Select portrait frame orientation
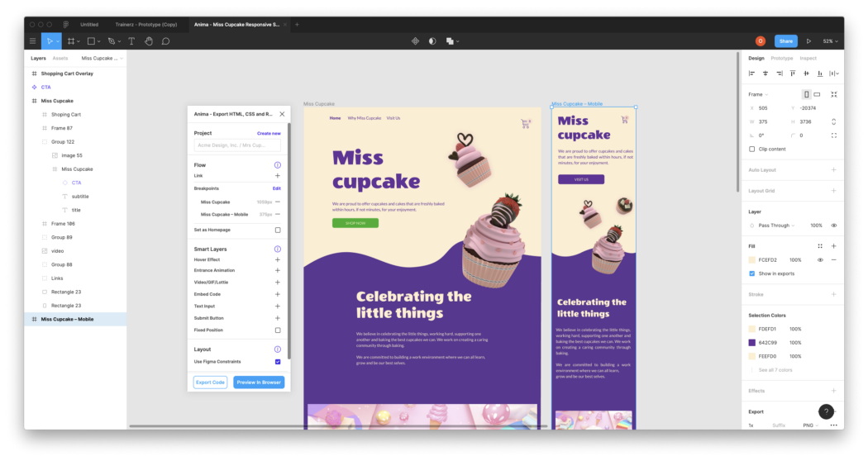Image resolution: width=868 pixels, height=461 pixels. 806,95
